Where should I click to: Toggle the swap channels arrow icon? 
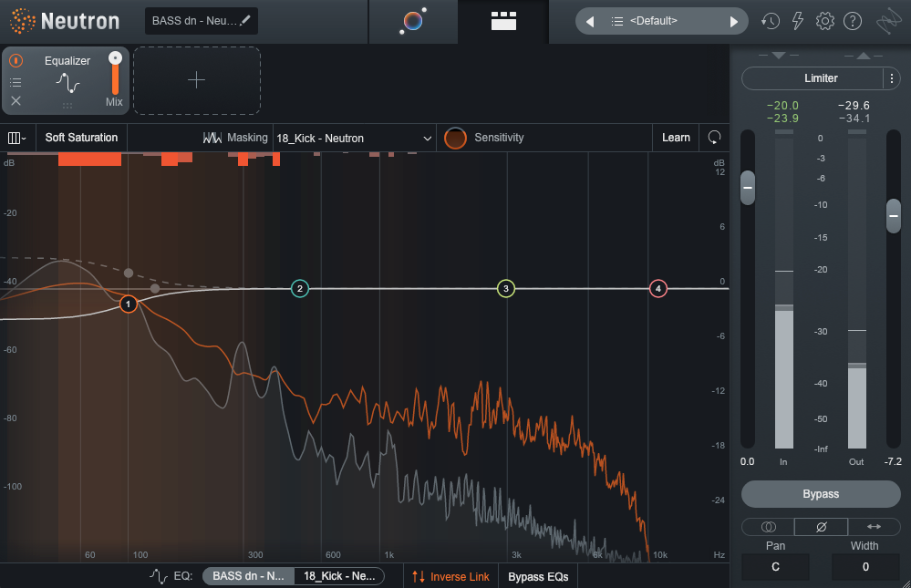pos(874,527)
